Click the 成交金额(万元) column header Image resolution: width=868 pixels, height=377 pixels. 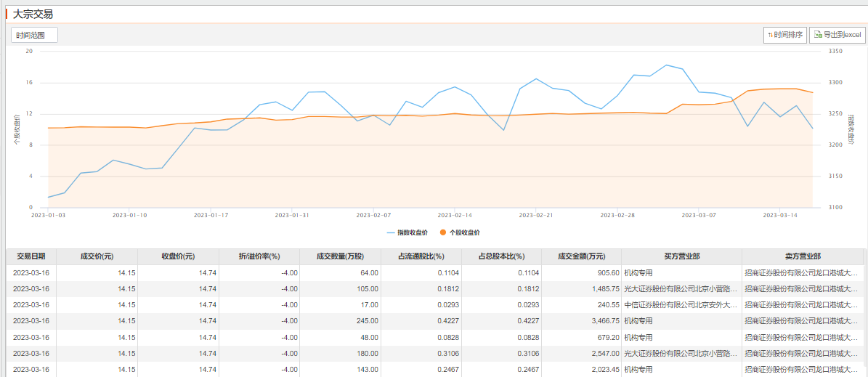click(581, 257)
